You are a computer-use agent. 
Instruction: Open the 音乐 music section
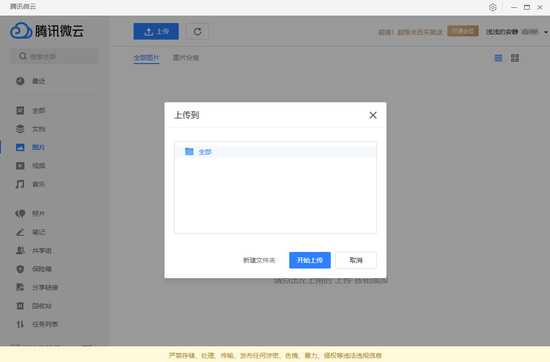[x=31, y=184]
